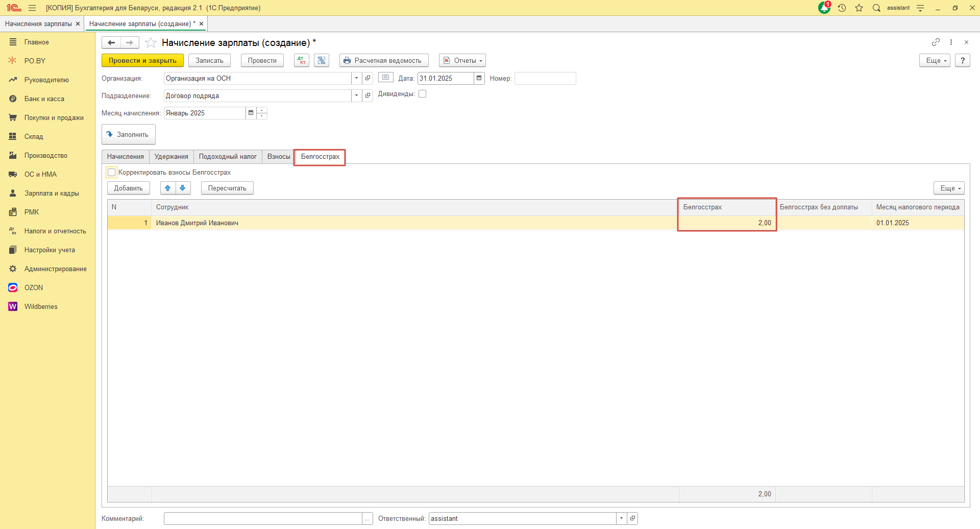This screenshot has width=980, height=529.
Task: Click the Пересчитать button
Action: click(x=227, y=188)
